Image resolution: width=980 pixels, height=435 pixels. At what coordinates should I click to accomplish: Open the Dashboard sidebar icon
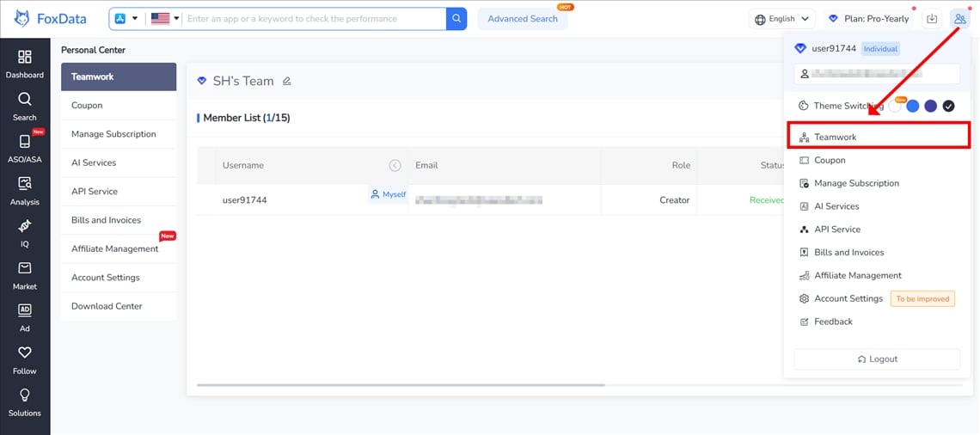tap(24, 64)
